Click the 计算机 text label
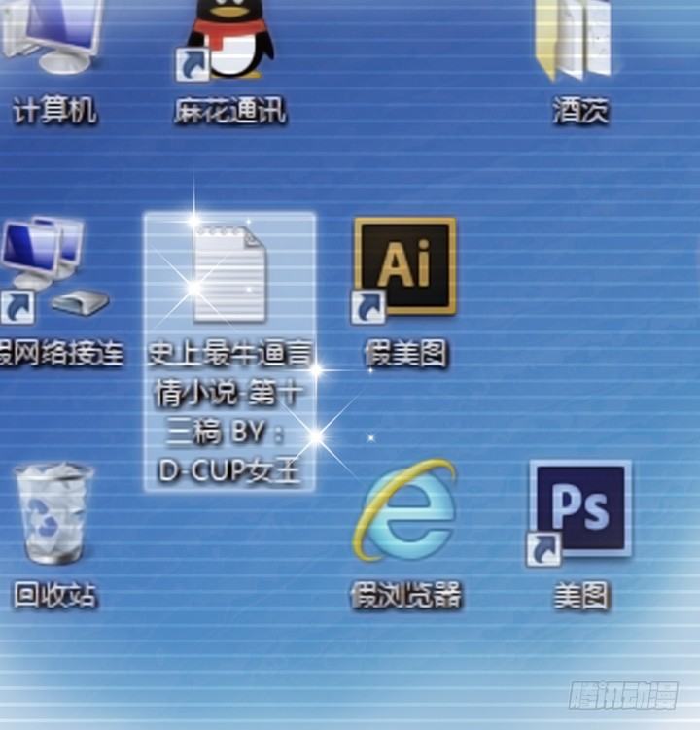Viewport: 700px width, 730px height. [x=54, y=111]
